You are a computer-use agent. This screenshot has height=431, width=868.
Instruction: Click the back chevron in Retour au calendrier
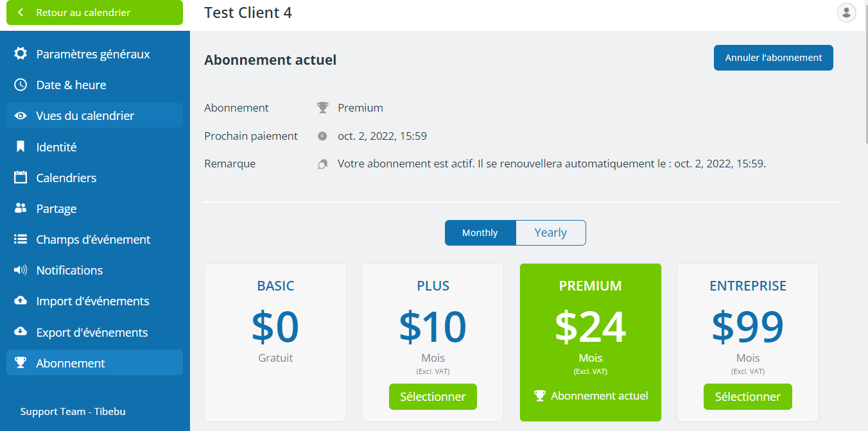pos(21,12)
